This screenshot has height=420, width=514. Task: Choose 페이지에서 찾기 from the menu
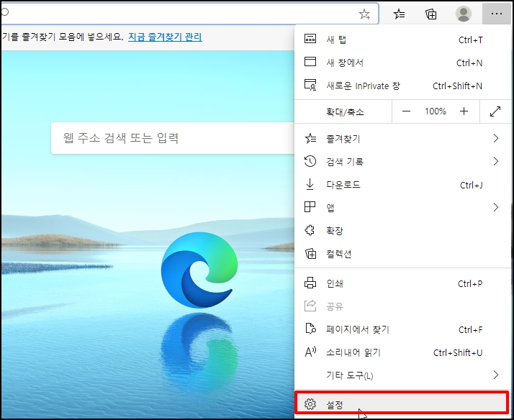402,329
